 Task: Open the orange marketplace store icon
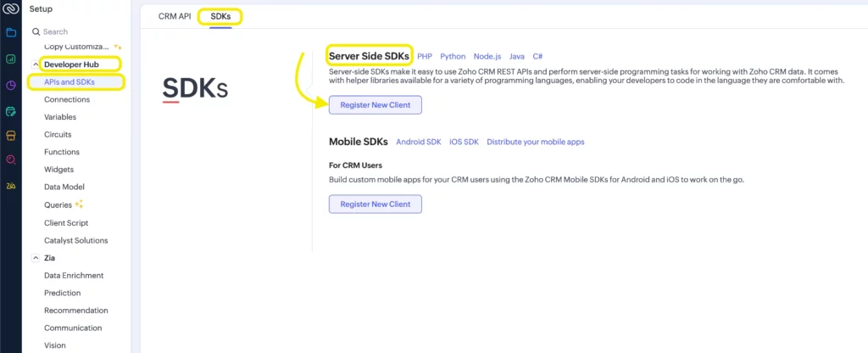point(10,136)
